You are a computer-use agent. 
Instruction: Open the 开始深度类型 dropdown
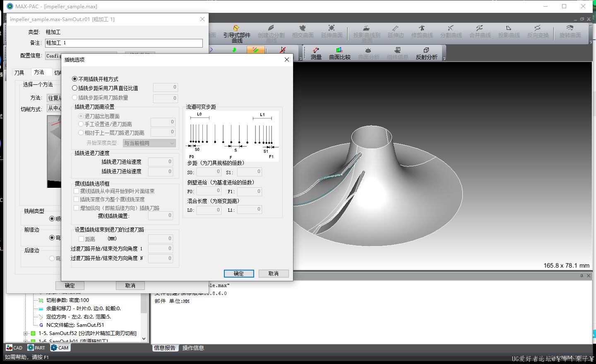(149, 143)
